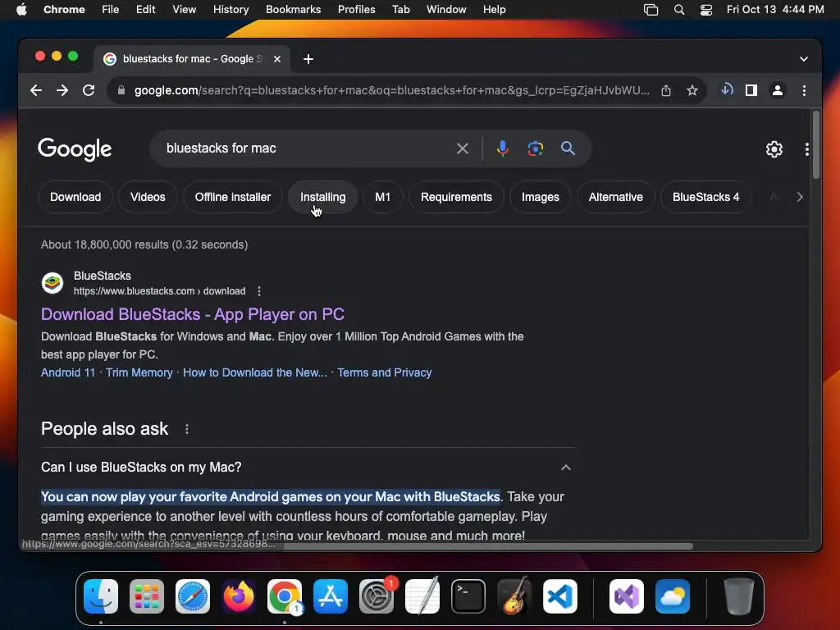Close the bluestacks for mac tab
Image resolution: width=840 pixels, height=630 pixels.
click(x=277, y=59)
